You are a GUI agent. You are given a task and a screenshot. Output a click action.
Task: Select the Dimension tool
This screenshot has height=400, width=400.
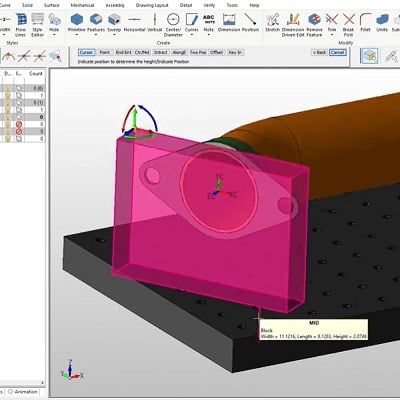229,23
